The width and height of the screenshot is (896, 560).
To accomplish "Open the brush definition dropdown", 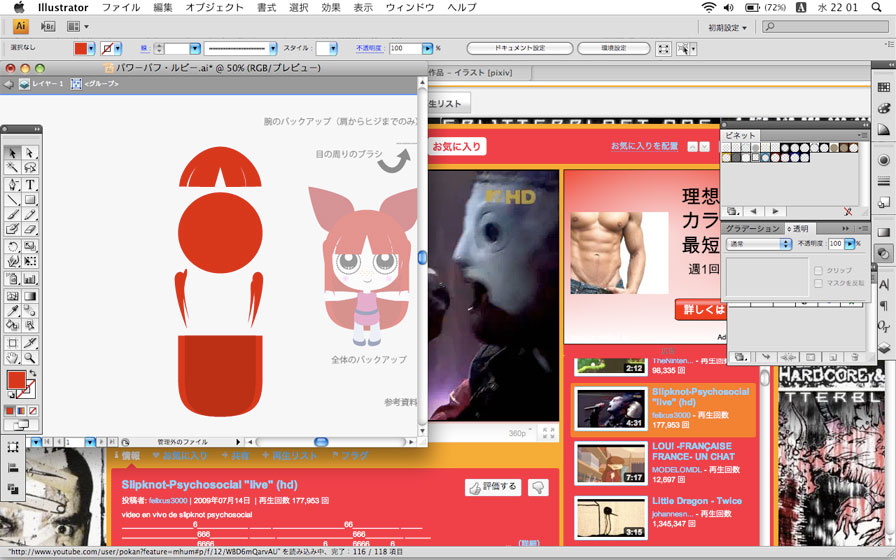I will 273,49.
